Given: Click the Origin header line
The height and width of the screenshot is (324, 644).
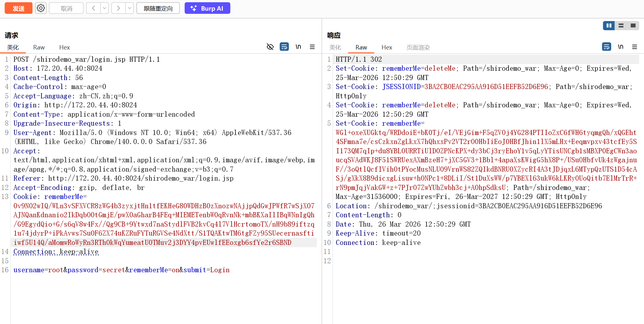Looking at the screenshot, I should coord(75,105).
